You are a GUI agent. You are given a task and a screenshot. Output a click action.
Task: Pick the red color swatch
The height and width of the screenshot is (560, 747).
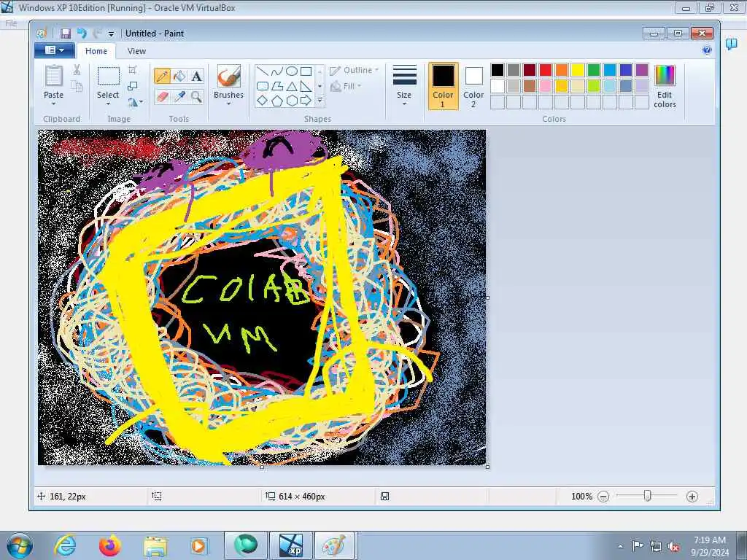pos(546,70)
